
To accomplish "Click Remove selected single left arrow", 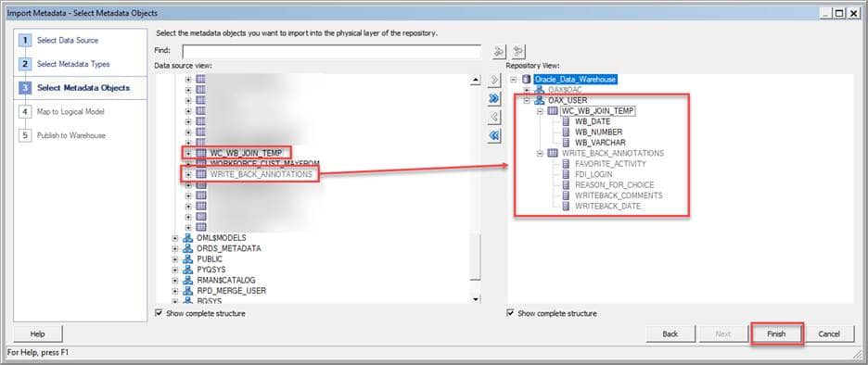I will tap(494, 118).
